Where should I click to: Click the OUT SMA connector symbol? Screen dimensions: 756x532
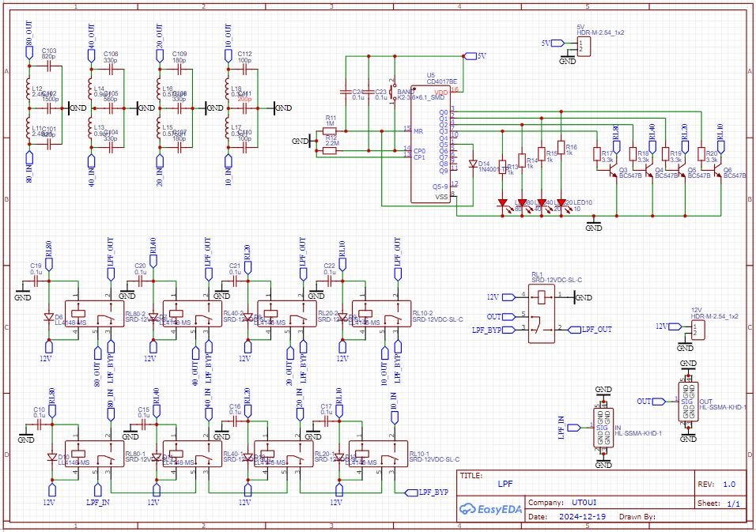pos(686,402)
